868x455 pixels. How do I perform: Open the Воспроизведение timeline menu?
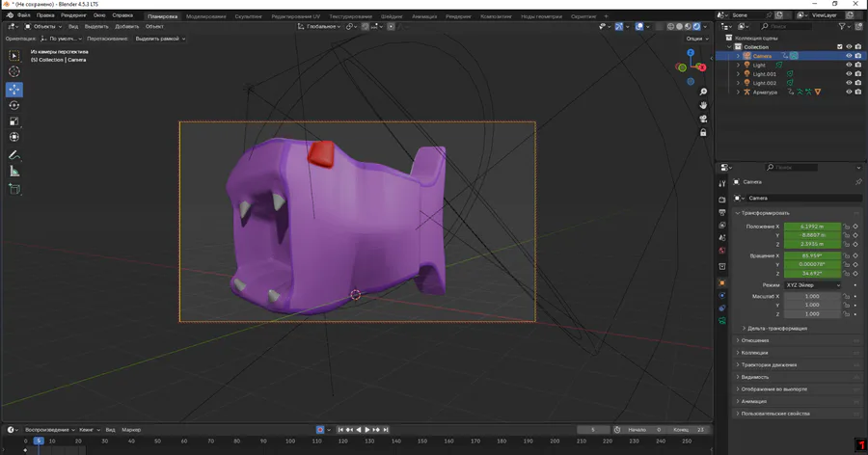50,430
